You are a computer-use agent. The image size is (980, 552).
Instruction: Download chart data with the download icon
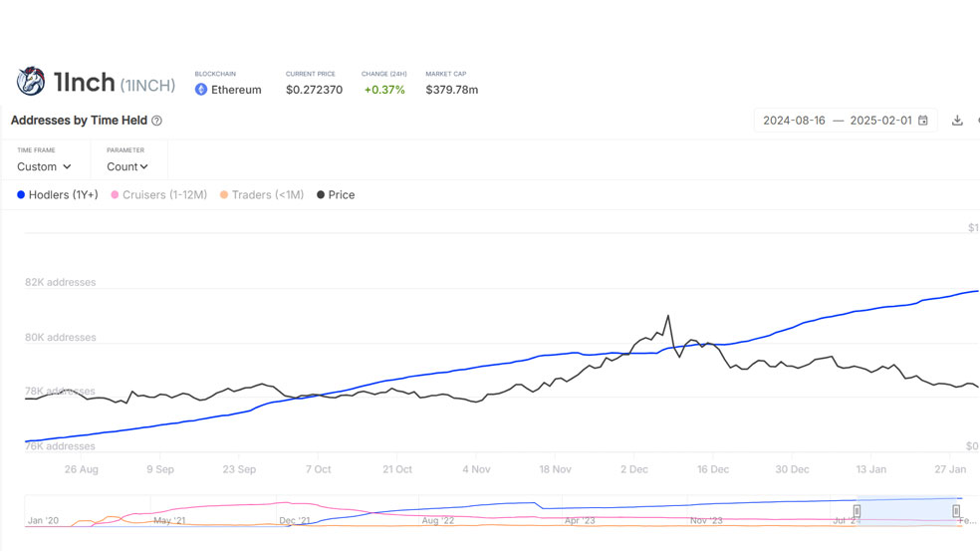click(x=957, y=120)
